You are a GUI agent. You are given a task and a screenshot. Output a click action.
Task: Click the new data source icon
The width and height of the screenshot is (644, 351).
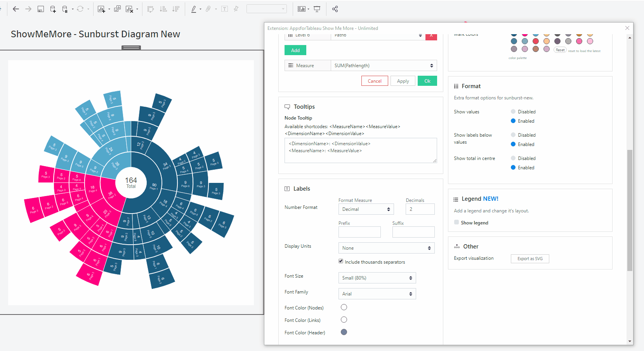click(53, 9)
